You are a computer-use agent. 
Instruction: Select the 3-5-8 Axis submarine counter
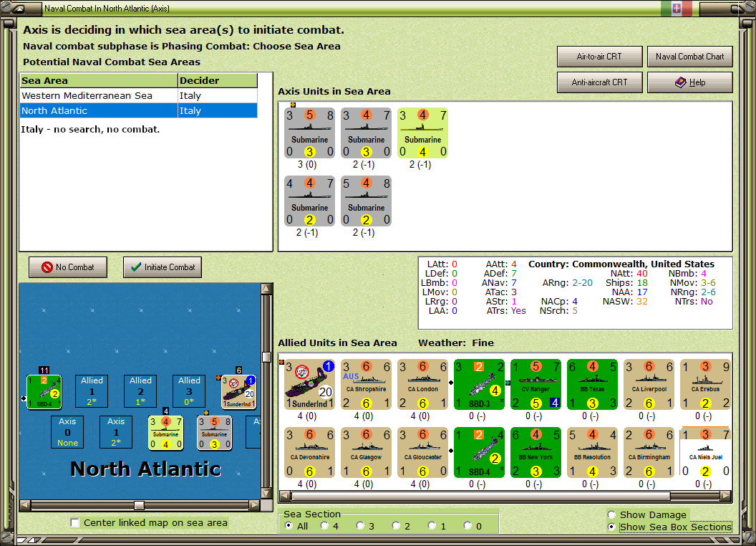[x=309, y=133]
